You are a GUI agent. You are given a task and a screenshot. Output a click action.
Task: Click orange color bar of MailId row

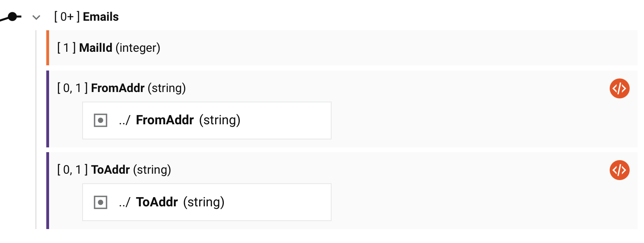48,48
